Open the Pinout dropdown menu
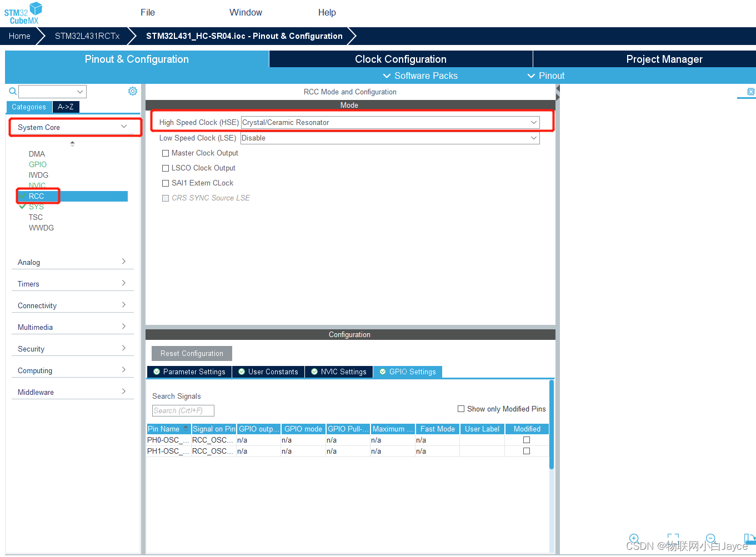The width and height of the screenshot is (756, 557). coord(546,76)
